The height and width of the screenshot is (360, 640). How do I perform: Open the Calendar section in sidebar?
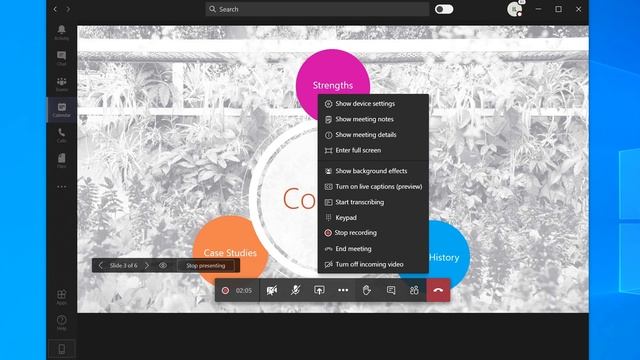(x=62, y=110)
